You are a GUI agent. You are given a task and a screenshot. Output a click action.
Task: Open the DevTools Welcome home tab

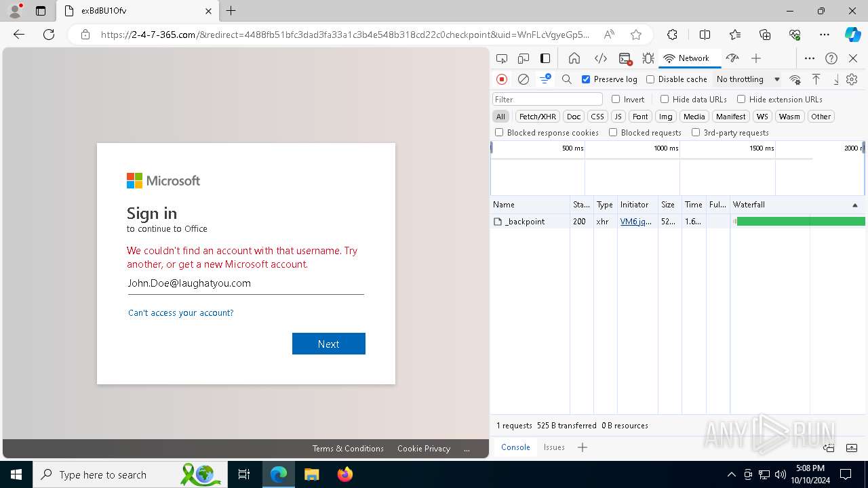574,58
